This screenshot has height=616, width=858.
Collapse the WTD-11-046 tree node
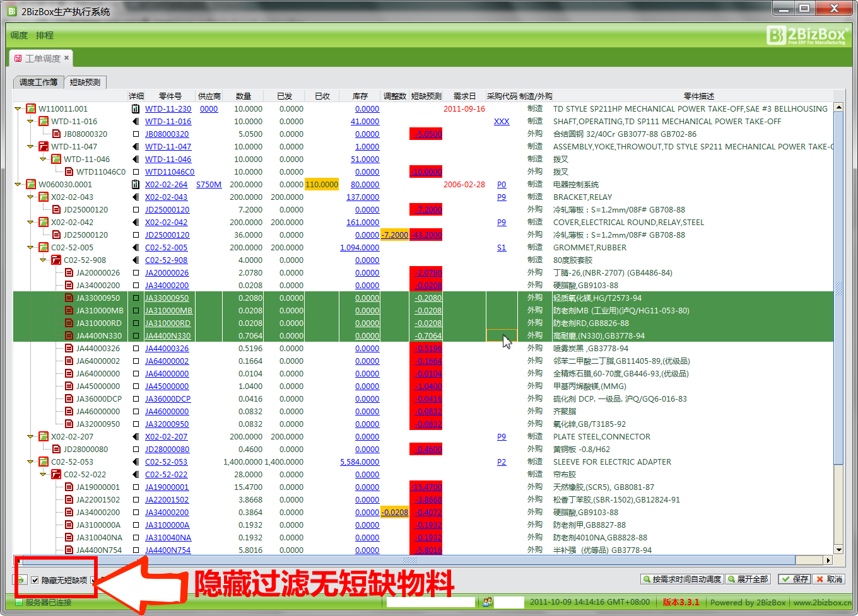click(x=43, y=159)
